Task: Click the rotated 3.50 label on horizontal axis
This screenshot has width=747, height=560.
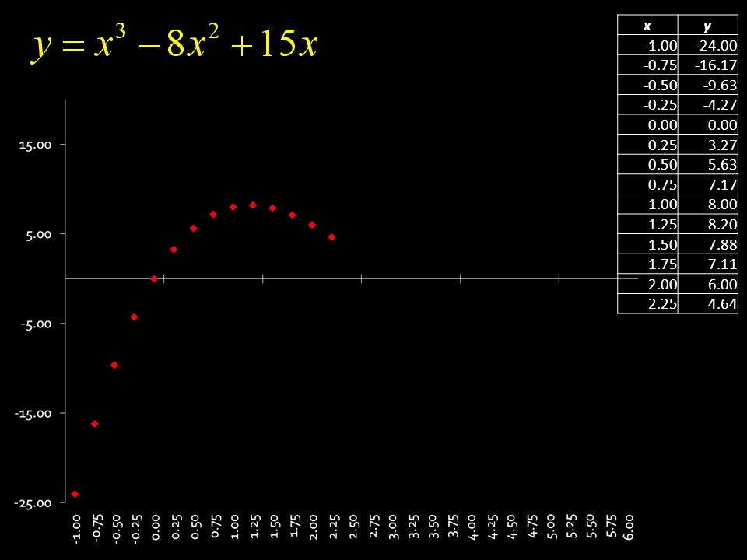Action: coord(433,527)
